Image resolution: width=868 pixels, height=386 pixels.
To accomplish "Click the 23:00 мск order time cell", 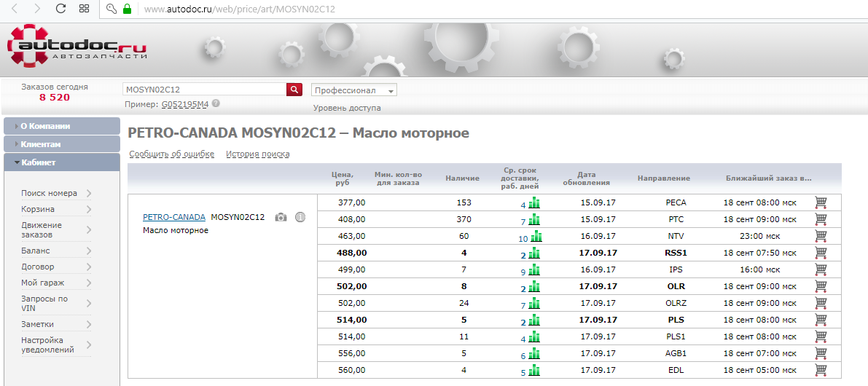I will 760,236.
